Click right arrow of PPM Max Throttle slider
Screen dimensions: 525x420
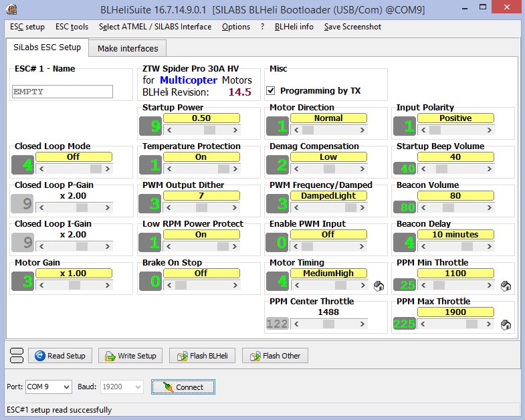(x=489, y=324)
